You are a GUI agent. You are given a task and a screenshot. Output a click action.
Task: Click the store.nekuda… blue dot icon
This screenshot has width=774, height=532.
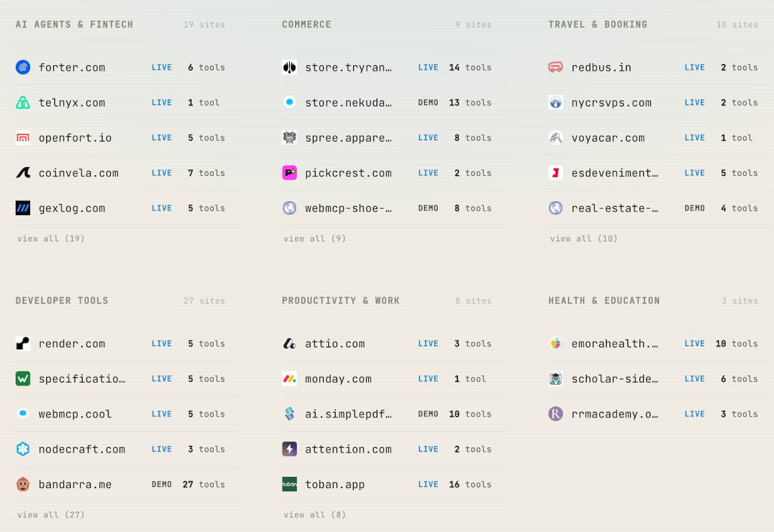(x=289, y=103)
